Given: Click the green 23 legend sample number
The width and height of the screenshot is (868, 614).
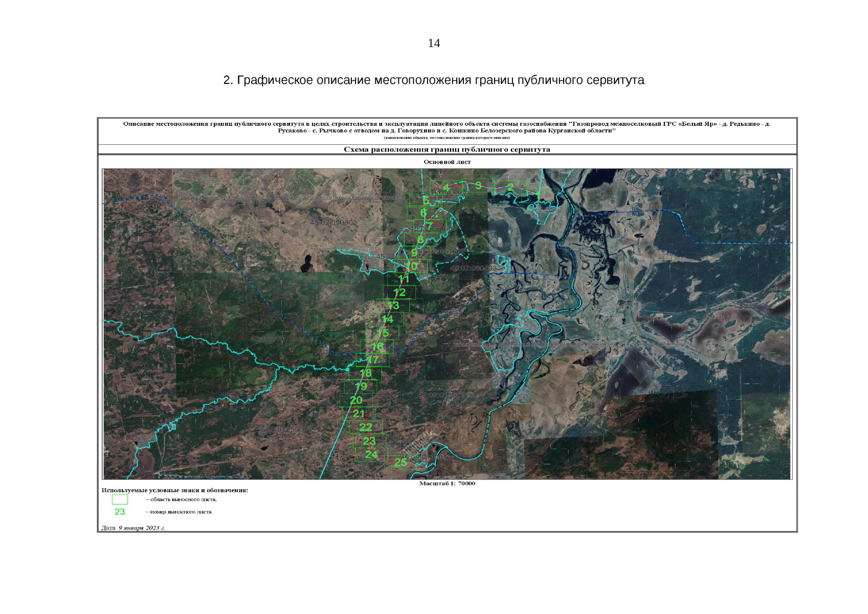Looking at the screenshot, I should tap(120, 512).
